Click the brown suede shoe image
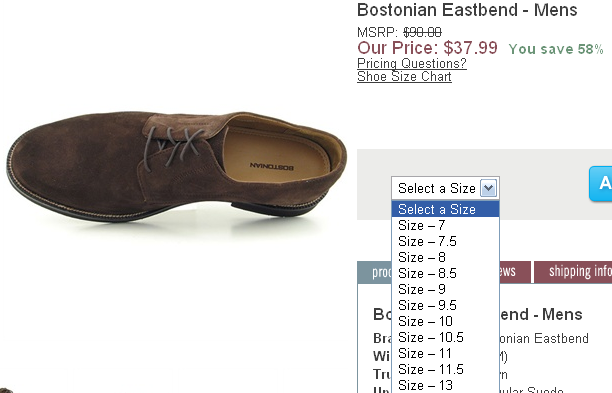 (176, 167)
